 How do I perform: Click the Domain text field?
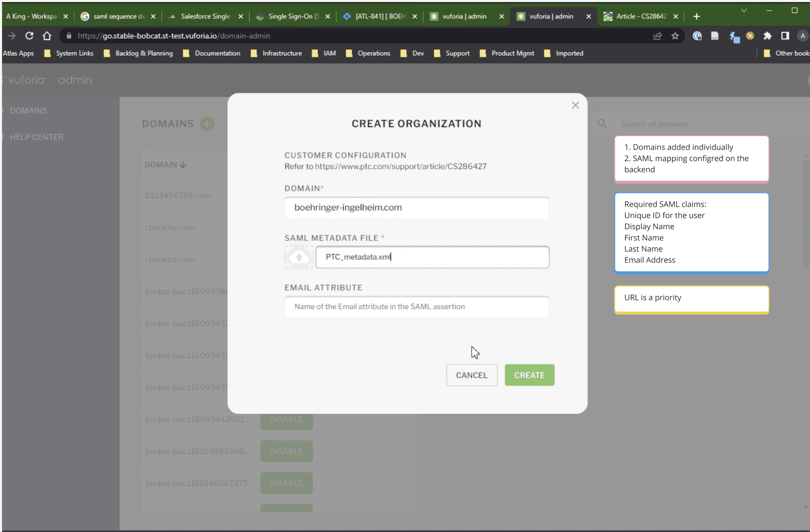[x=416, y=208]
